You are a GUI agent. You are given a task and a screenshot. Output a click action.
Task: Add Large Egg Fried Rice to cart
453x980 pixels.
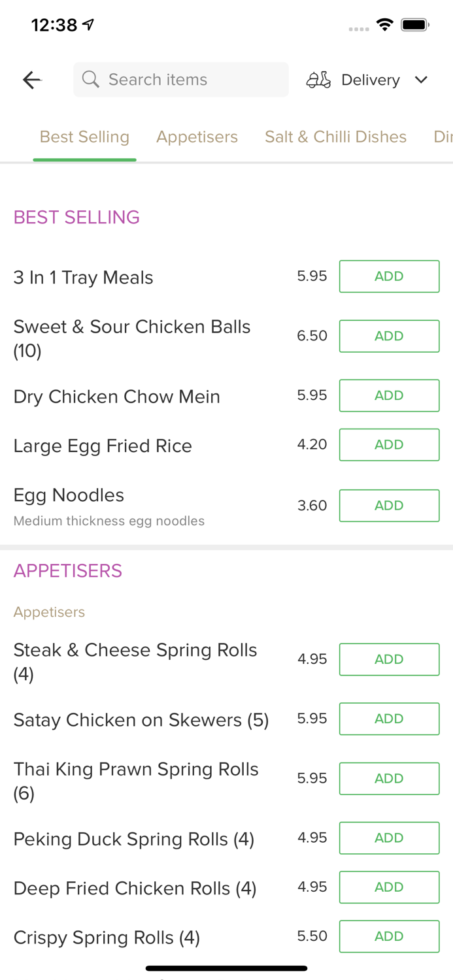[389, 444]
